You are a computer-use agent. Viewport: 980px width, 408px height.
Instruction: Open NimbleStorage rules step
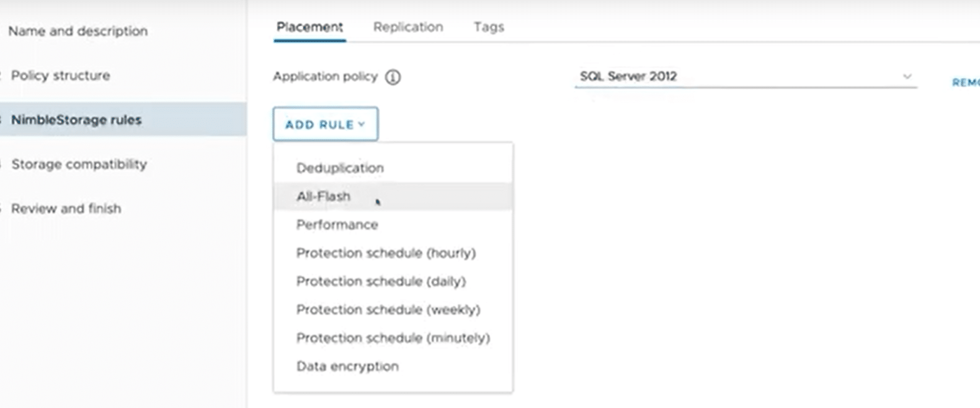coord(123,119)
